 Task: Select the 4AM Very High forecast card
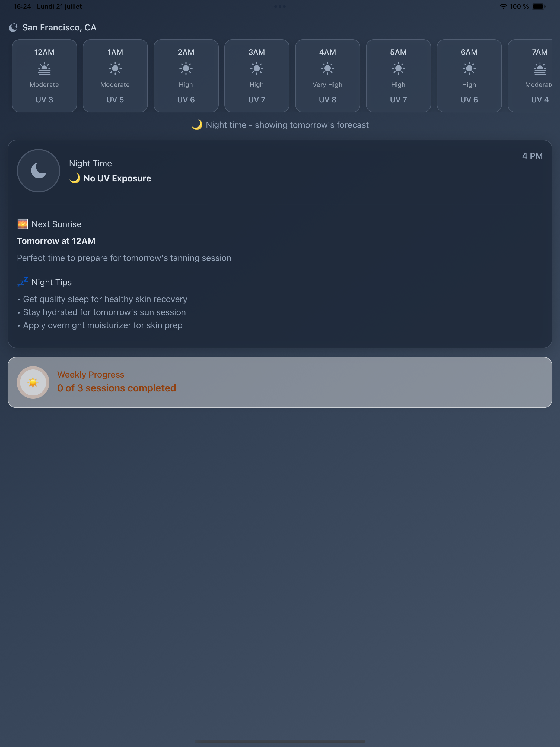(328, 76)
